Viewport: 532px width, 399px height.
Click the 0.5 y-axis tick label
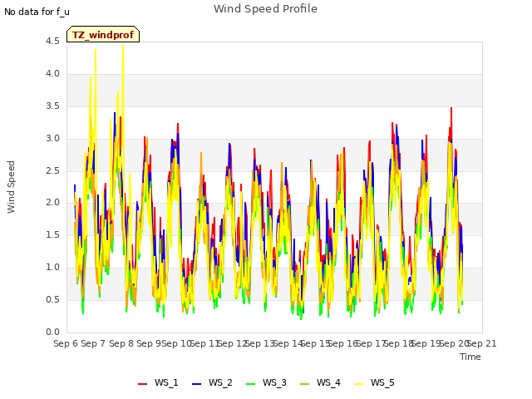52,299
